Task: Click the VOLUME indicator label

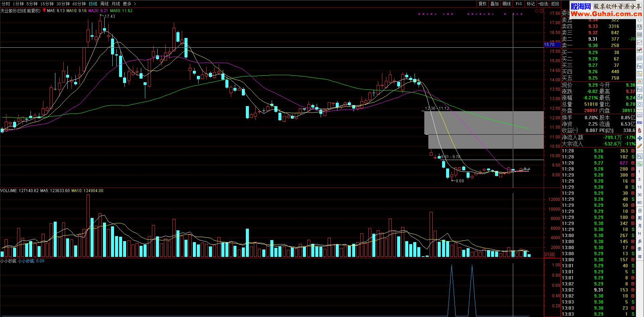Action: pyautogui.click(x=20, y=190)
